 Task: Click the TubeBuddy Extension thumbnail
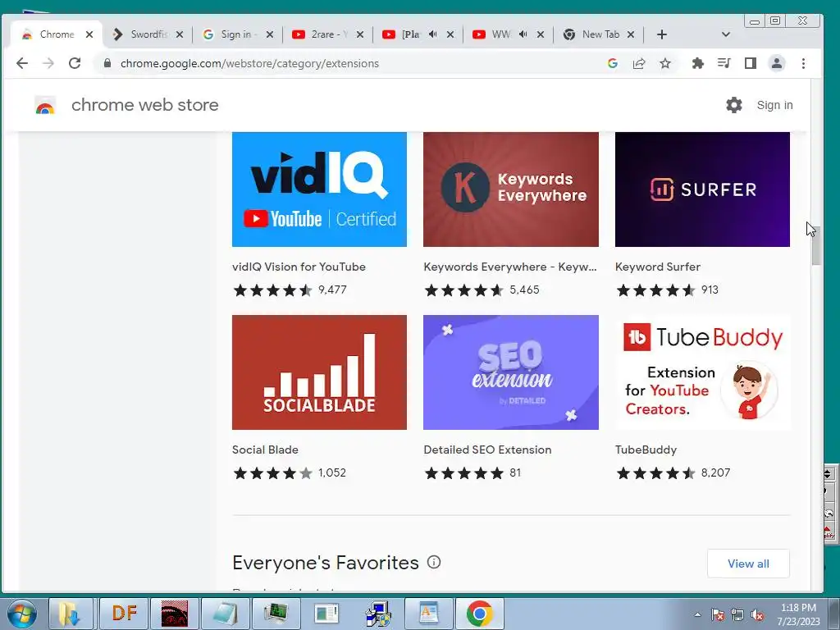[702, 372]
